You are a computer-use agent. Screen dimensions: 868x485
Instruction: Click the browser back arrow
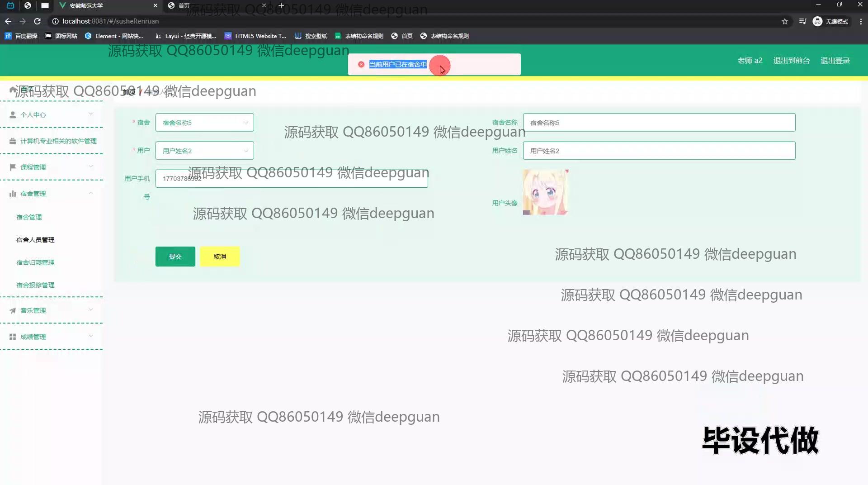pyautogui.click(x=8, y=21)
